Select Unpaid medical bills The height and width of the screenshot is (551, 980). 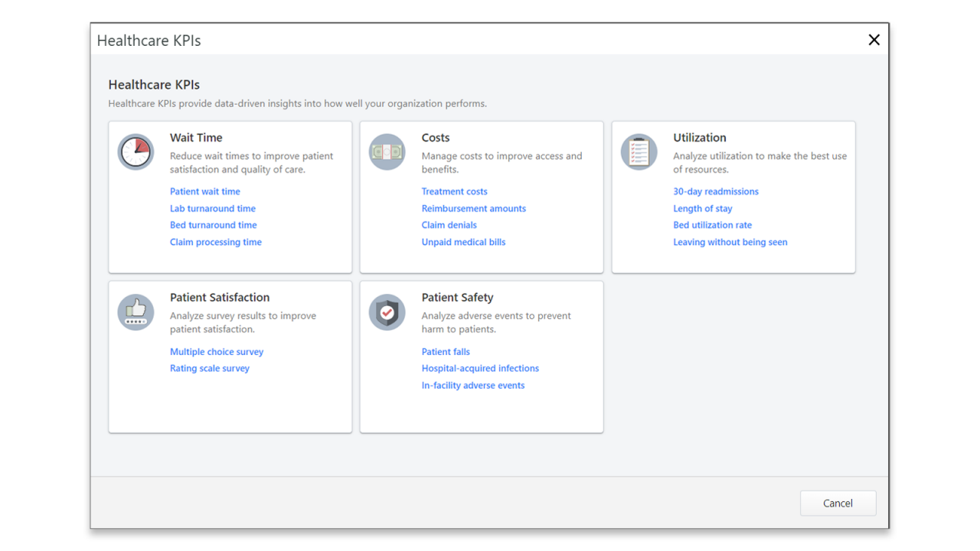pyautogui.click(x=463, y=241)
